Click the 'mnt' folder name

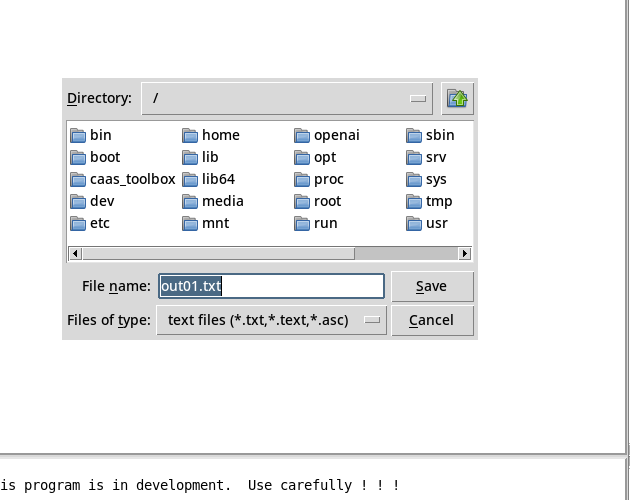tap(215, 223)
